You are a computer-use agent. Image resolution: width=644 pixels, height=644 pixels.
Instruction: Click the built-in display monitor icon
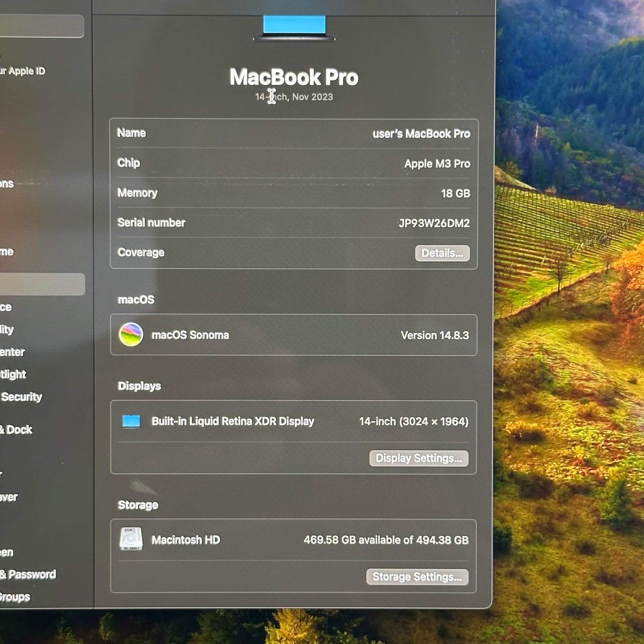pyautogui.click(x=131, y=421)
